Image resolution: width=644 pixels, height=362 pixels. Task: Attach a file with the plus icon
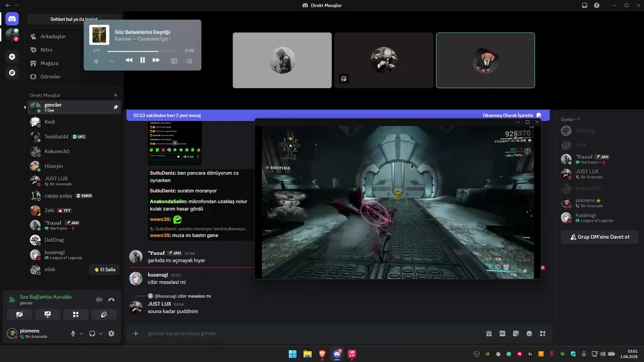tap(136, 333)
